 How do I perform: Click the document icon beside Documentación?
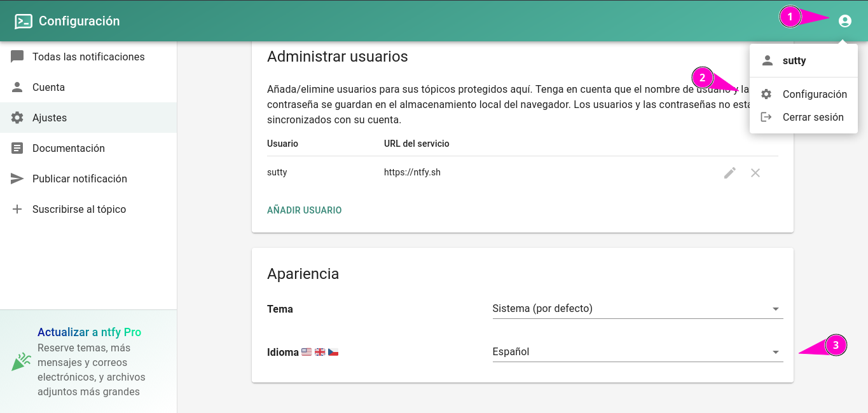point(17,148)
